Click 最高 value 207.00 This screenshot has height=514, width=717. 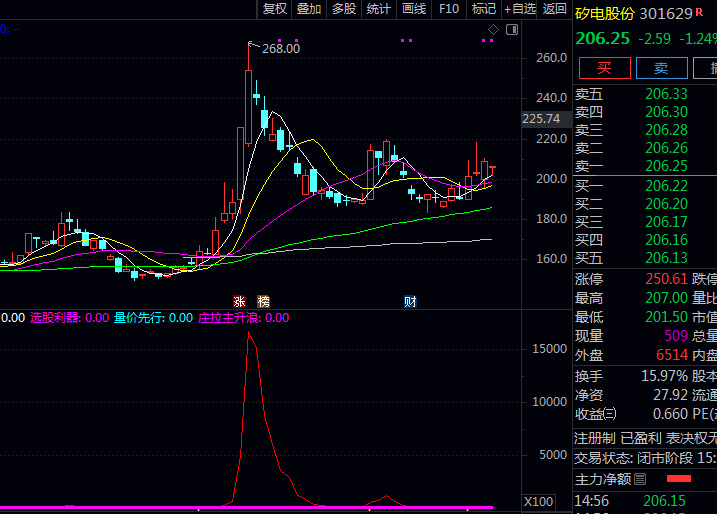pos(666,298)
